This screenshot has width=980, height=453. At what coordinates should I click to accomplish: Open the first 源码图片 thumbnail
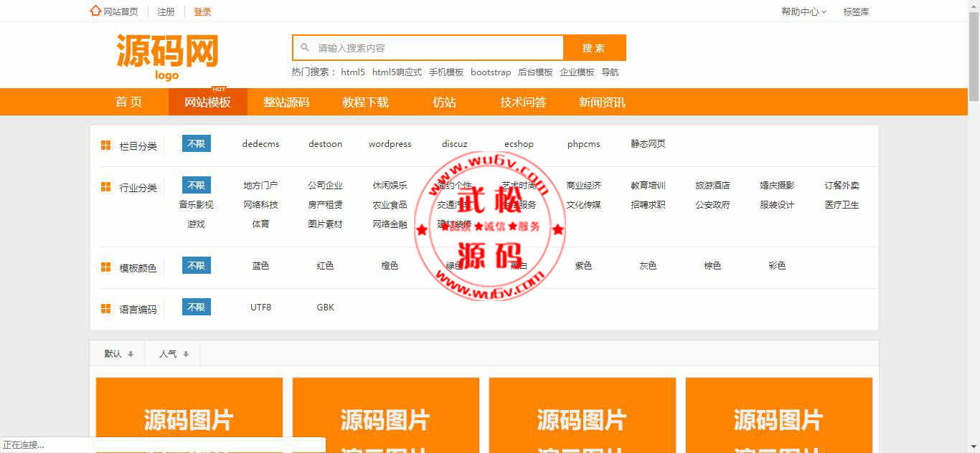click(x=189, y=415)
